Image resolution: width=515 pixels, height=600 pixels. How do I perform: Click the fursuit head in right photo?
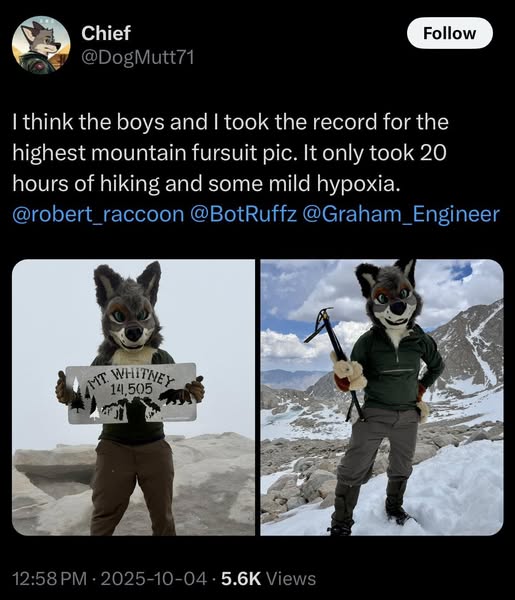(388, 294)
